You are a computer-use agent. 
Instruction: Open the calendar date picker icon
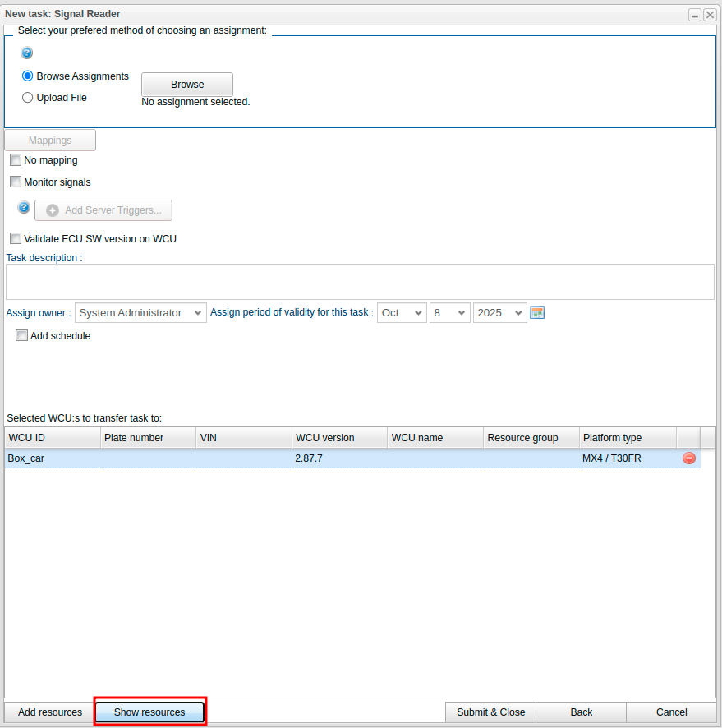tap(537, 313)
